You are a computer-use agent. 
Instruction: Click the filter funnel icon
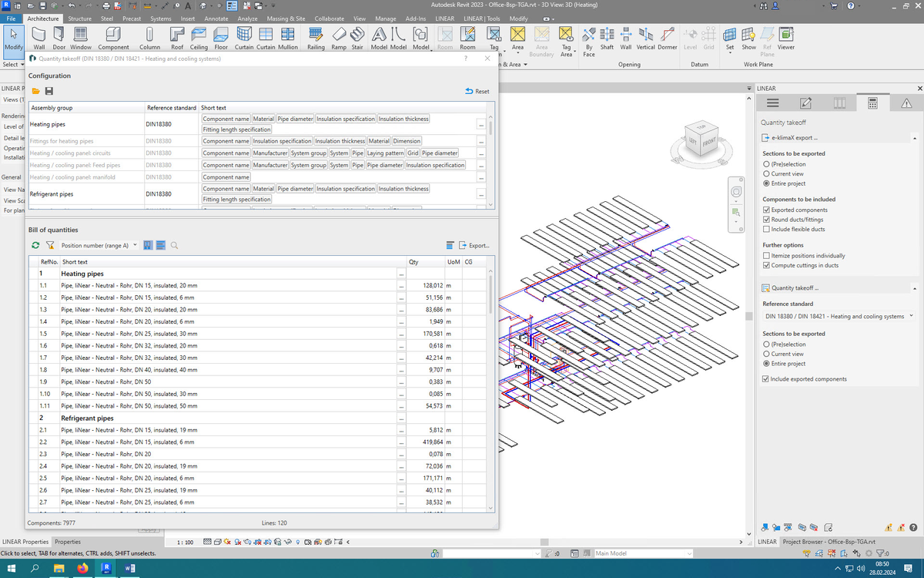49,245
